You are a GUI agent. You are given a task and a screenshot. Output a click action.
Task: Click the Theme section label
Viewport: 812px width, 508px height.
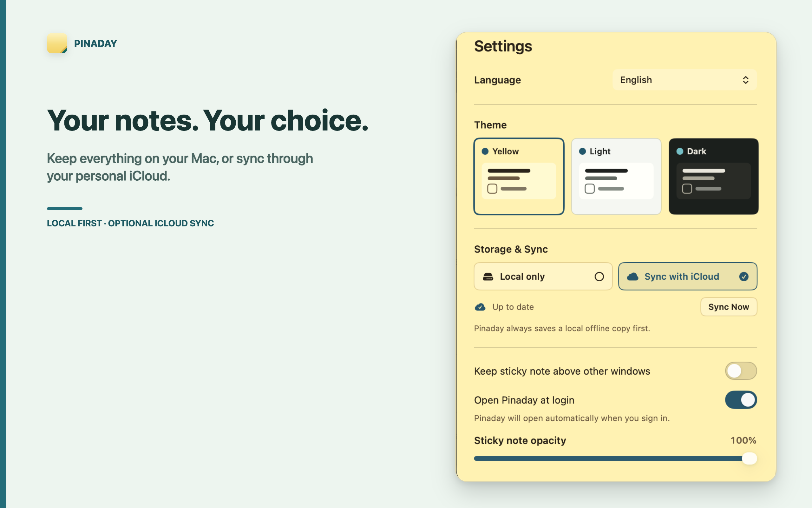[x=490, y=125]
